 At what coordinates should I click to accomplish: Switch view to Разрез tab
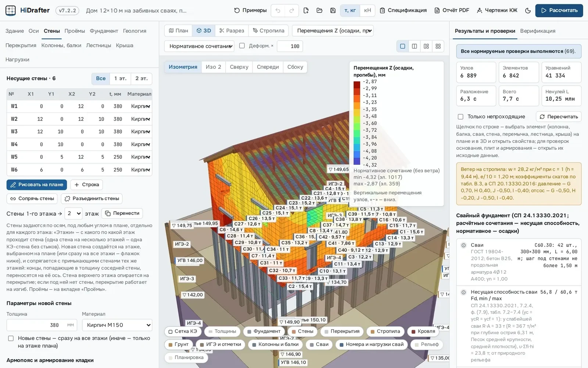(232, 31)
